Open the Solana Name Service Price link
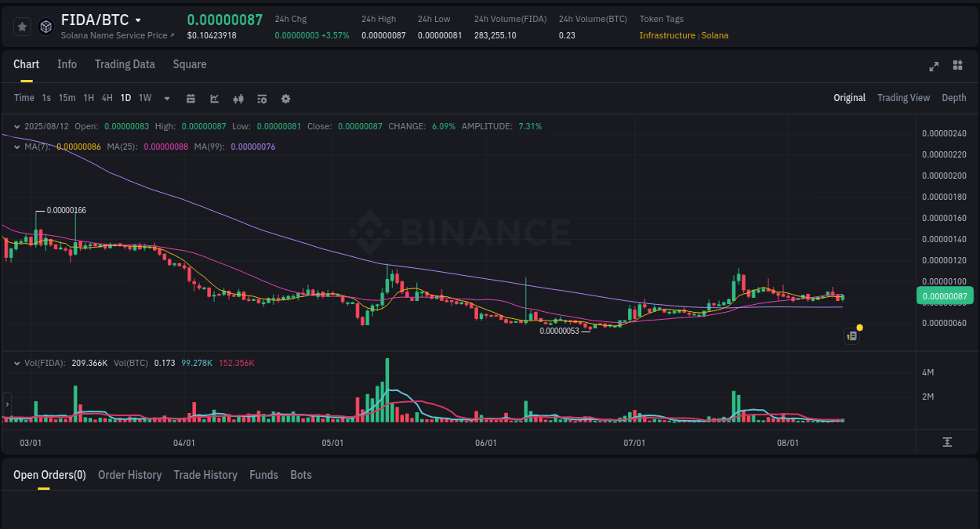This screenshot has height=529, width=980. [x=118, y=35]
